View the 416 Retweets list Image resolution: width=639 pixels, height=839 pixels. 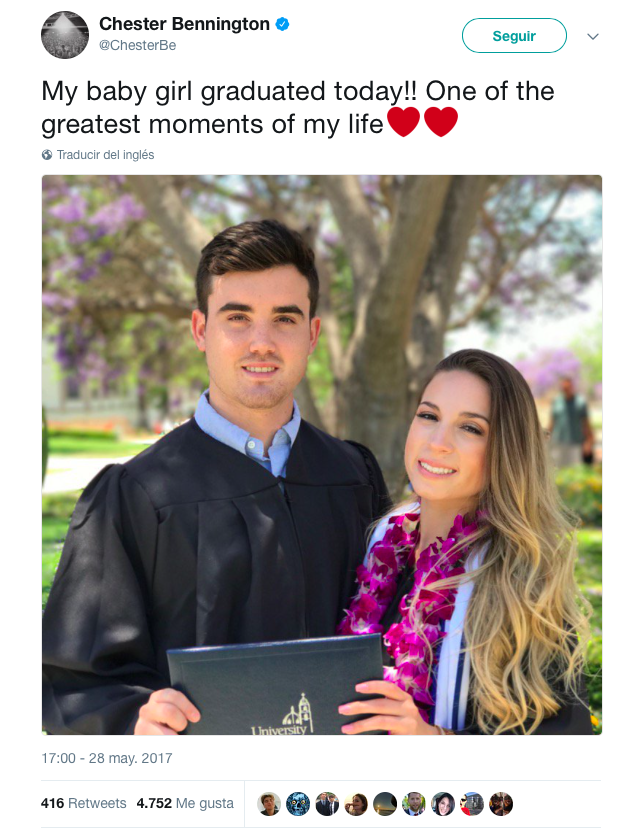[83, 803]
